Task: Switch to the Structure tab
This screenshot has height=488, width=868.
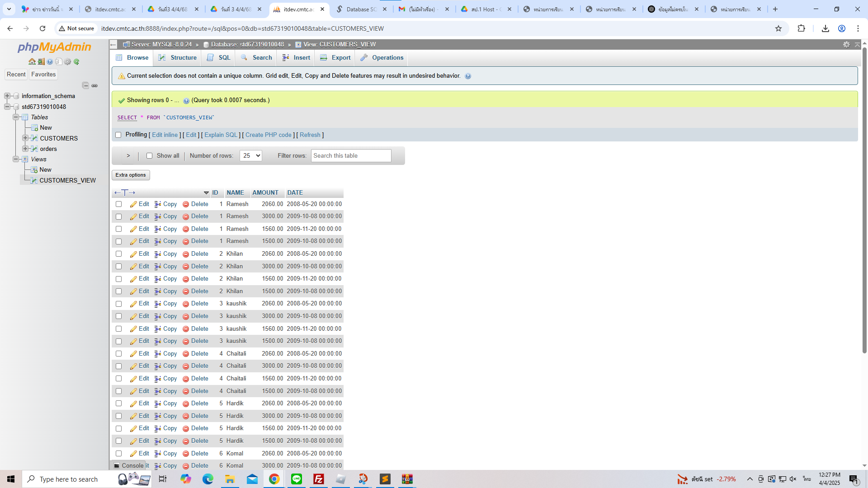Action: pyautogui.click(x=178, y=57)
